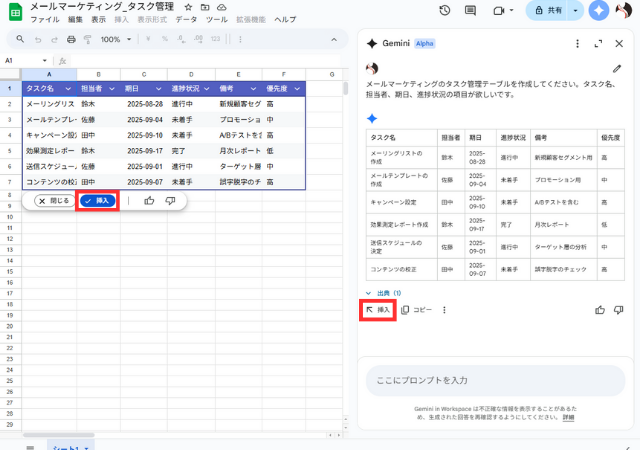Open Gemini panel more options
This screenshot has height=450, width=640.
click(x=577, y=43)
